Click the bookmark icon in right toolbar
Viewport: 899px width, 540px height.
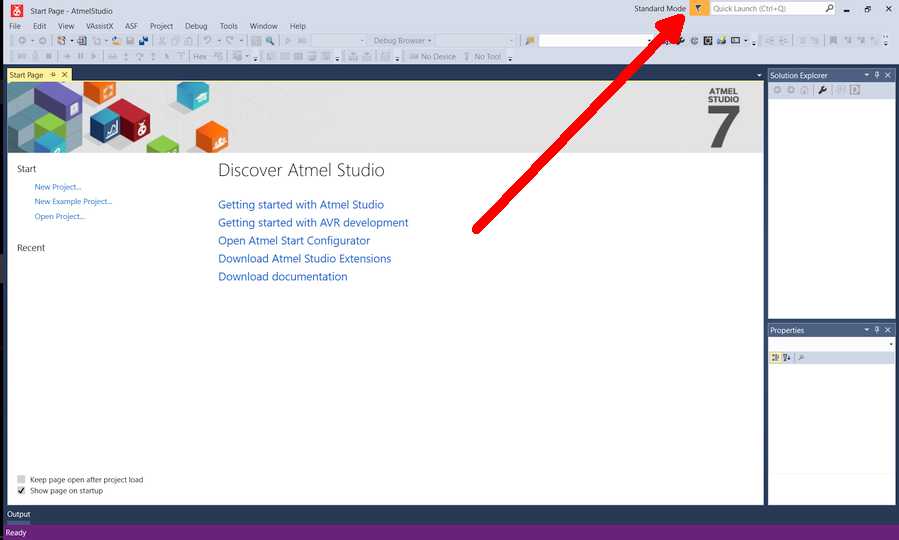coord(833,41)
